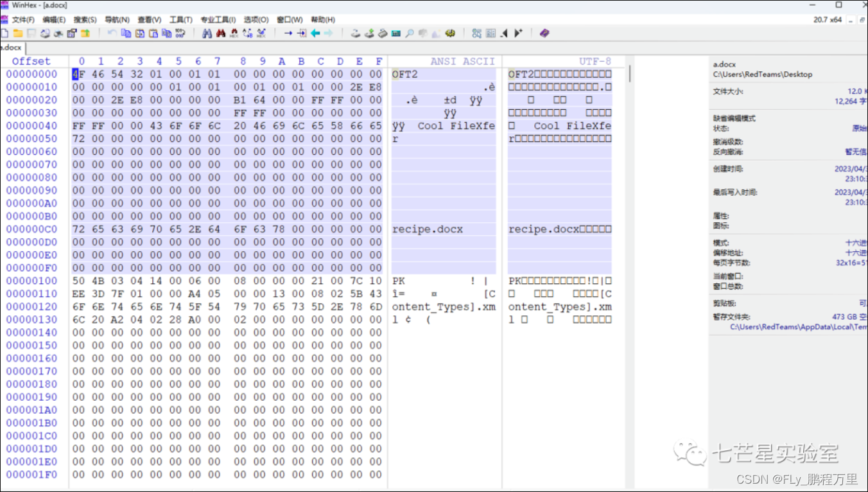Click the Open Disk icon
868x492 pixels.
coord(356,33)
